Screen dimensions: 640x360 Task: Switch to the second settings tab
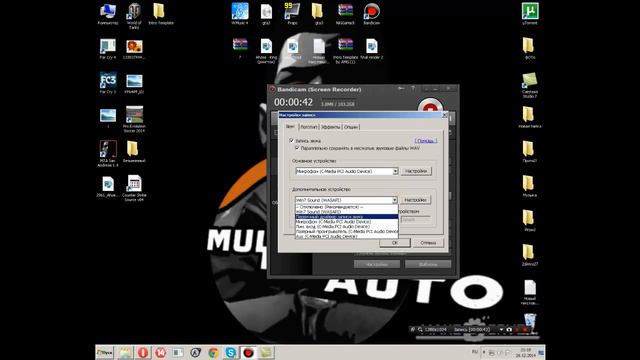click(x=309, y=127)
